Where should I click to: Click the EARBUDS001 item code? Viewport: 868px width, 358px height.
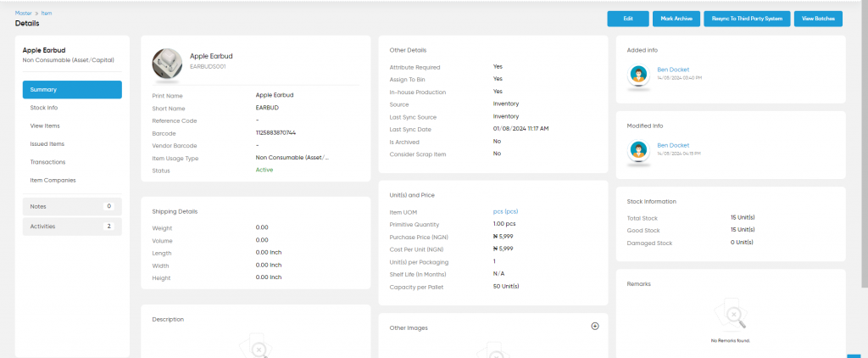pos(209,66)
